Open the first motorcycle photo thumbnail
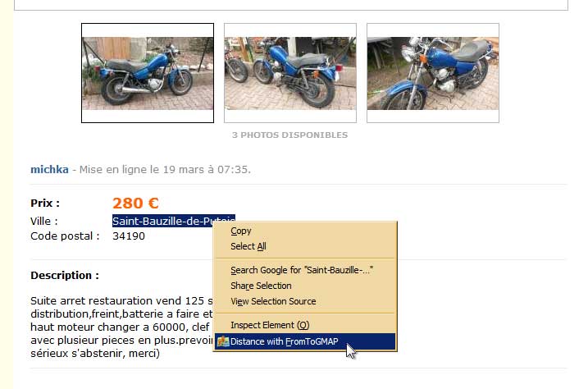 click(148, 73)
